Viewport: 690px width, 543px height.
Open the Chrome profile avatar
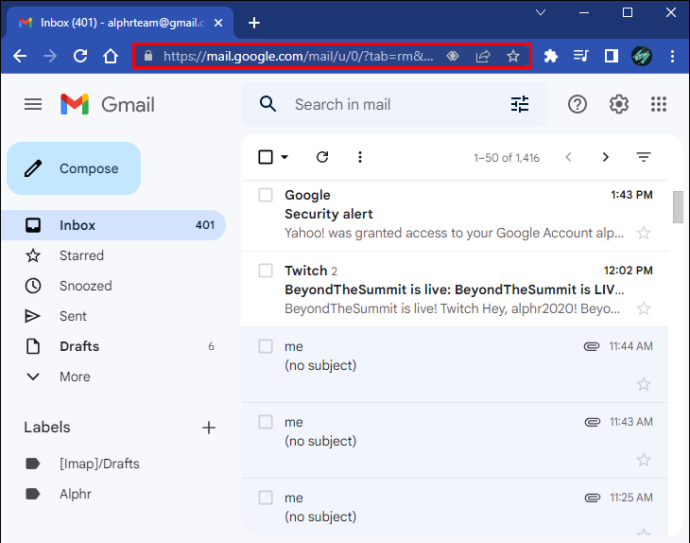pos(642,56)
